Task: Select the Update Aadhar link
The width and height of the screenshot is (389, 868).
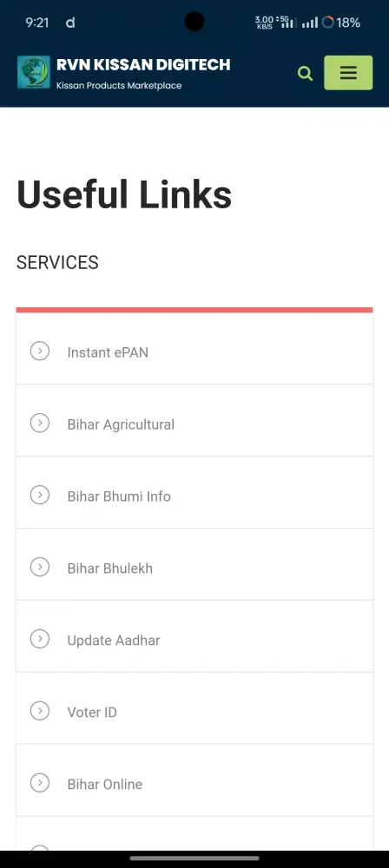Action: click(x=114, y=641)
